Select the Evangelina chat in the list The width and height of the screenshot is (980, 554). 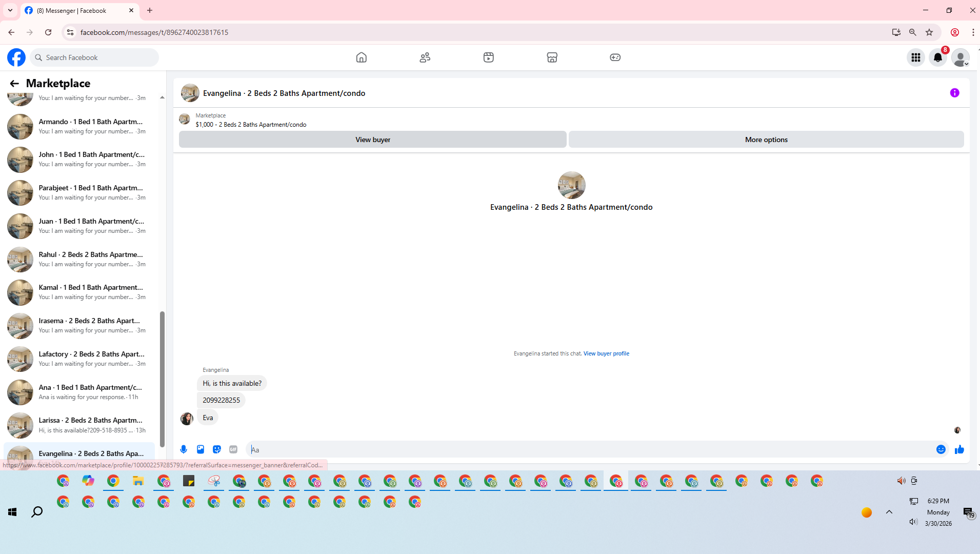point(79,455)
